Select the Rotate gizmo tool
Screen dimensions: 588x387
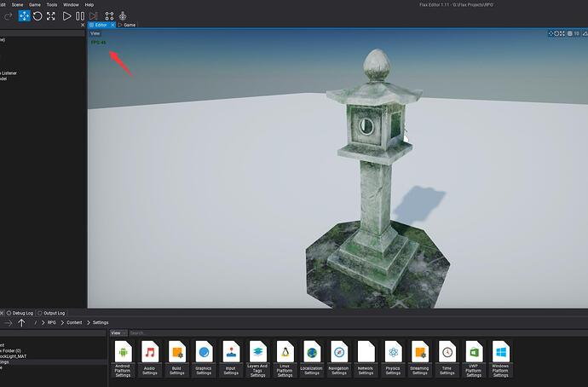tap(37, 16)
